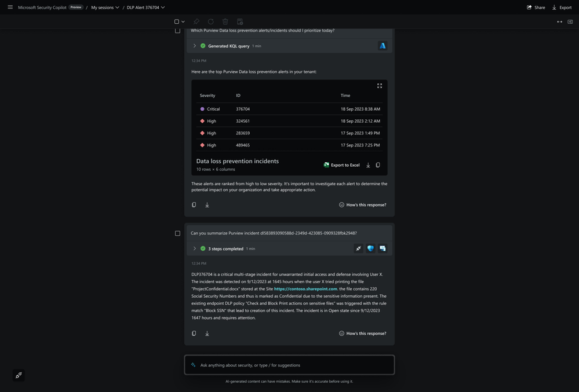
Task: Select alert ID 489465
Action: click(243, 145)
